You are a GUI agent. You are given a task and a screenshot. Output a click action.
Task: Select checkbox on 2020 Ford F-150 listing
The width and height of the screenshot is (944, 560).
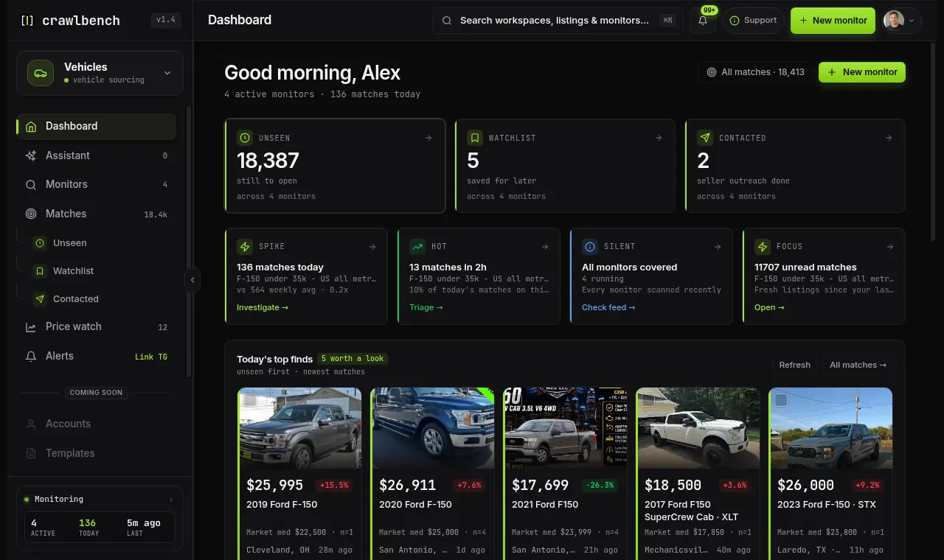pyautogui.click(x=383, y=400)
